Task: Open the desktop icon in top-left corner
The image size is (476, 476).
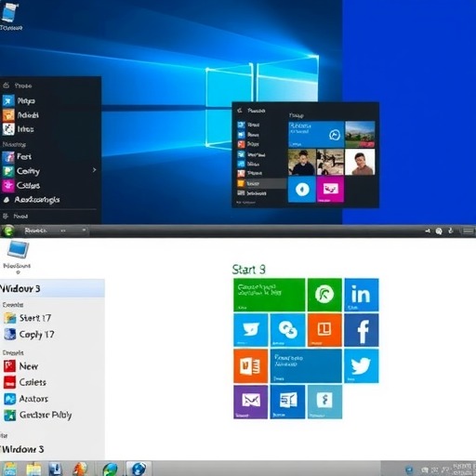Action: click(10, 16)
